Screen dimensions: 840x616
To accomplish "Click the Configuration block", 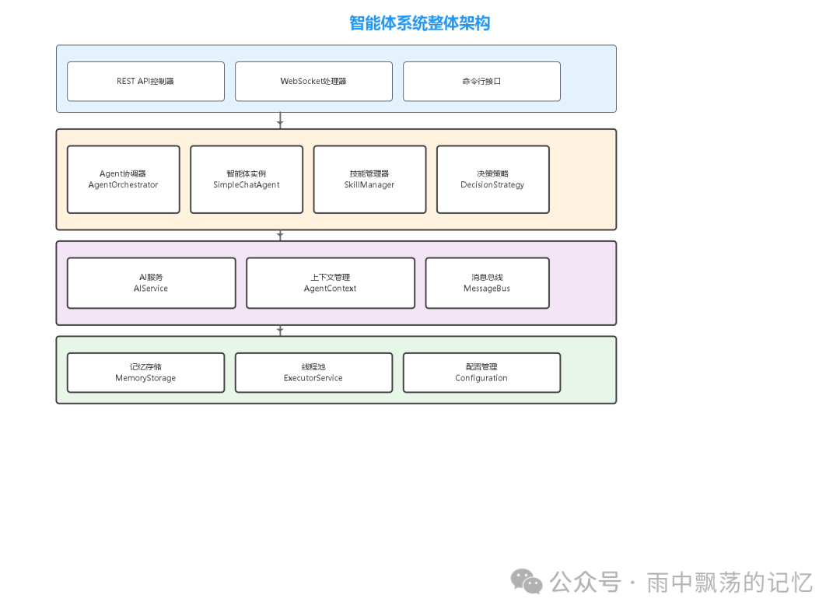I will [x=481, y=372].
